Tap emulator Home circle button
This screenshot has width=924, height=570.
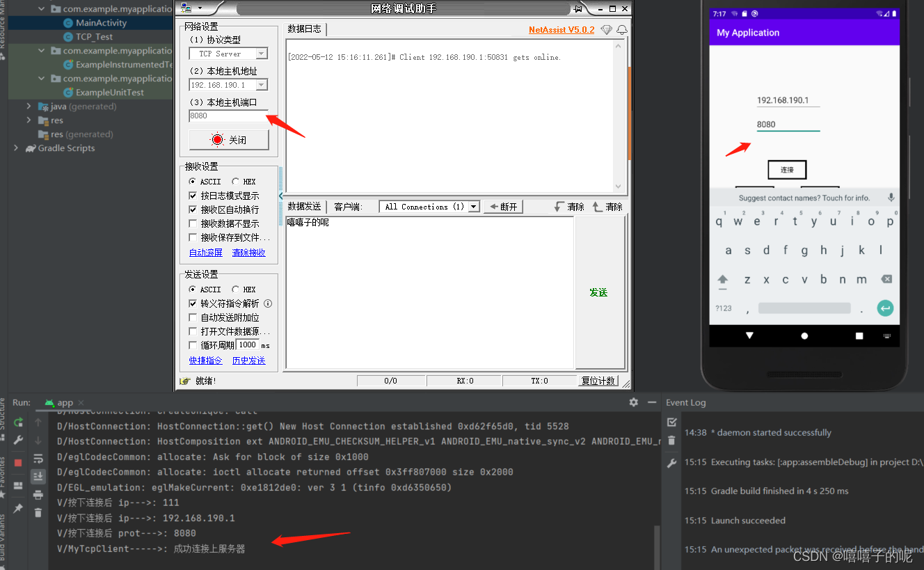pos(804,335)
